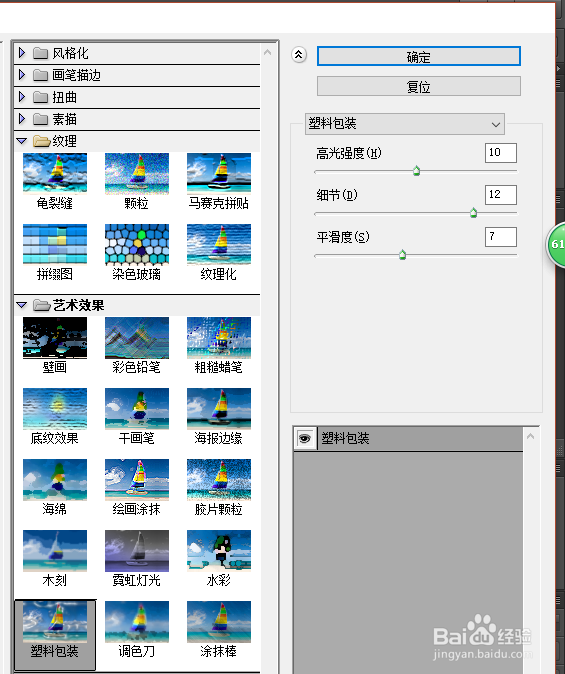Image resolution: width=565 pixels, height=674 pixels.
Task: Click the 平滑度 value field
Action: point(501,236)
